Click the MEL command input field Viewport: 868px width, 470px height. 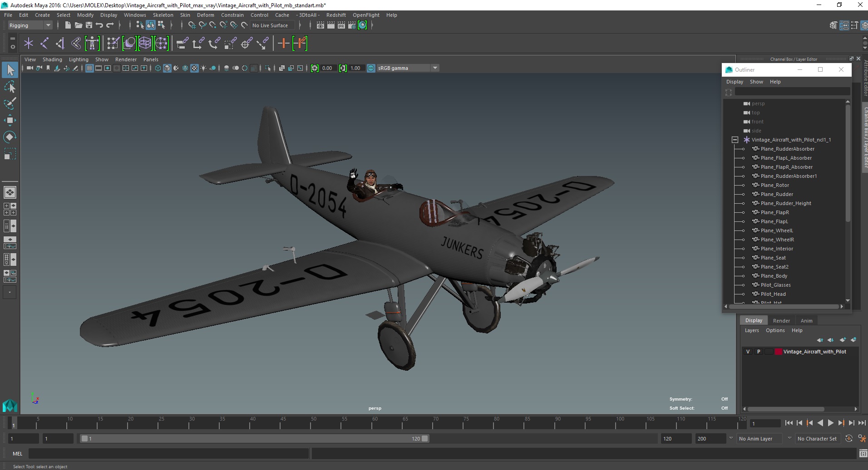tap(168, 453)
